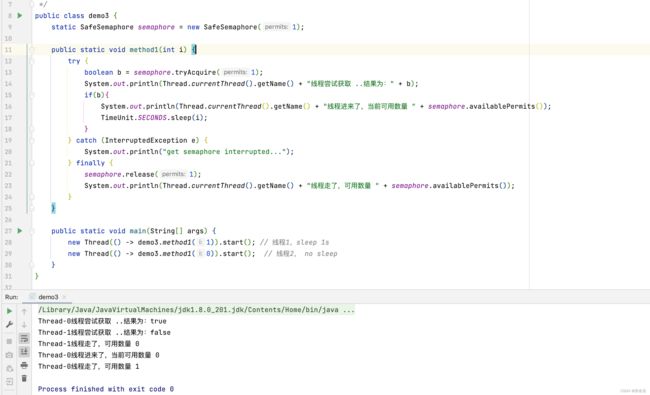
Task: Click the Exit arrow icon in Run panel
Action: (10, 382)
